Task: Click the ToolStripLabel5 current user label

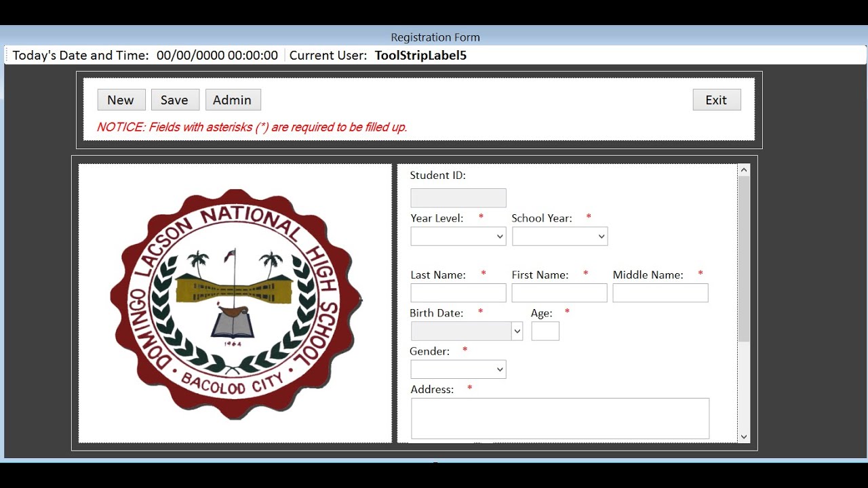Action: 420,56
